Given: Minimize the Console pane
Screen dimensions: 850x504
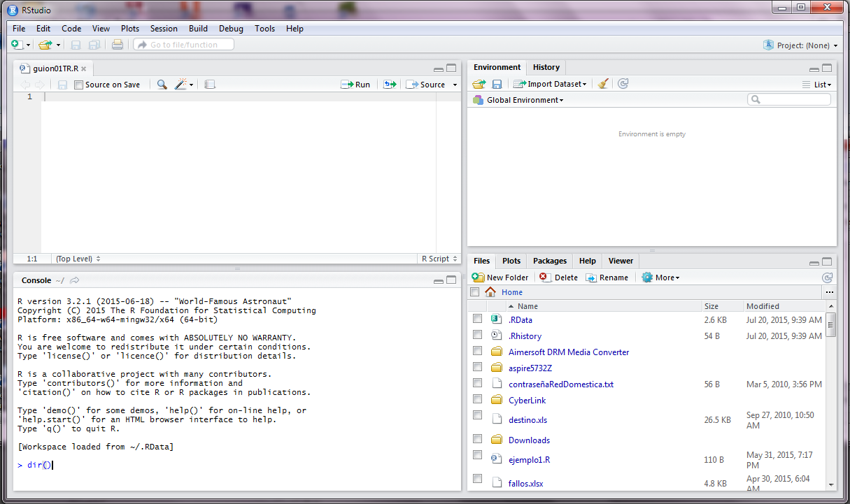Looking at the screenshot, I should click(x=439, y=280).
